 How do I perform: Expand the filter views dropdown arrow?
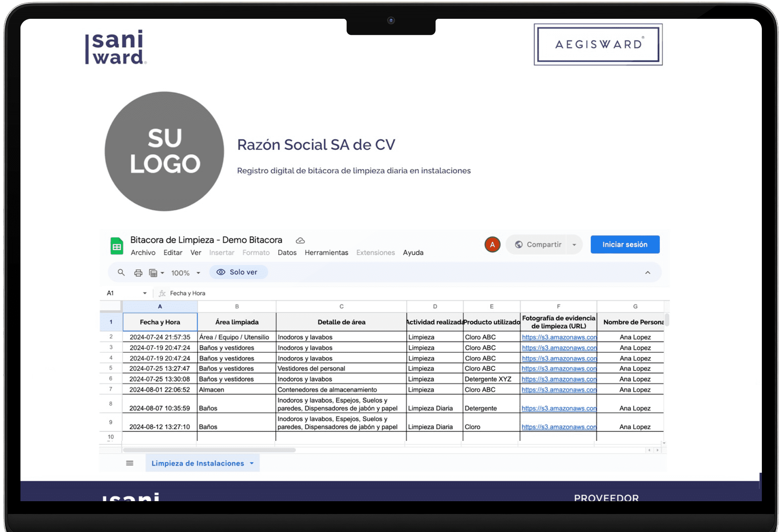[x=163, y=273]
